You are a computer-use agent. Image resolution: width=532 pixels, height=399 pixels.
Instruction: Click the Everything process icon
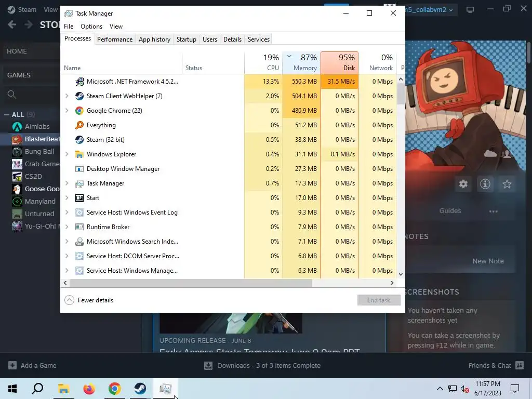(79, 125)
